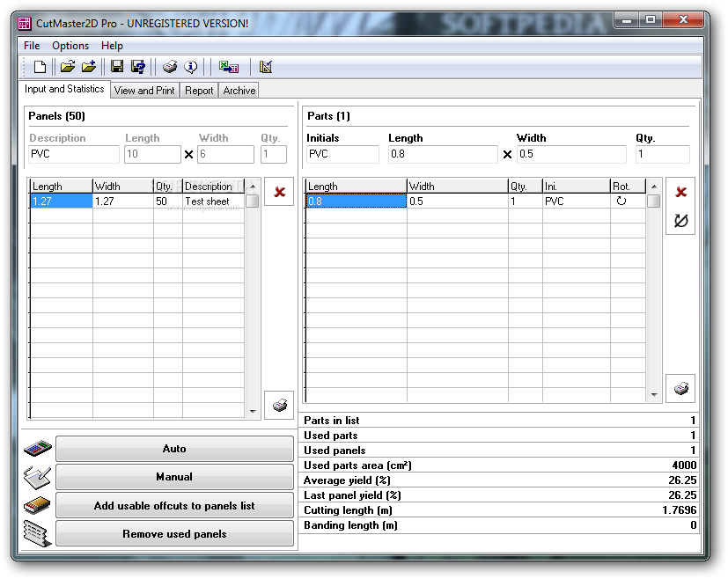Click the rotation toggle icon beside parts
Viewport: 728px width, 579px height.
click(x=680, y=220)
